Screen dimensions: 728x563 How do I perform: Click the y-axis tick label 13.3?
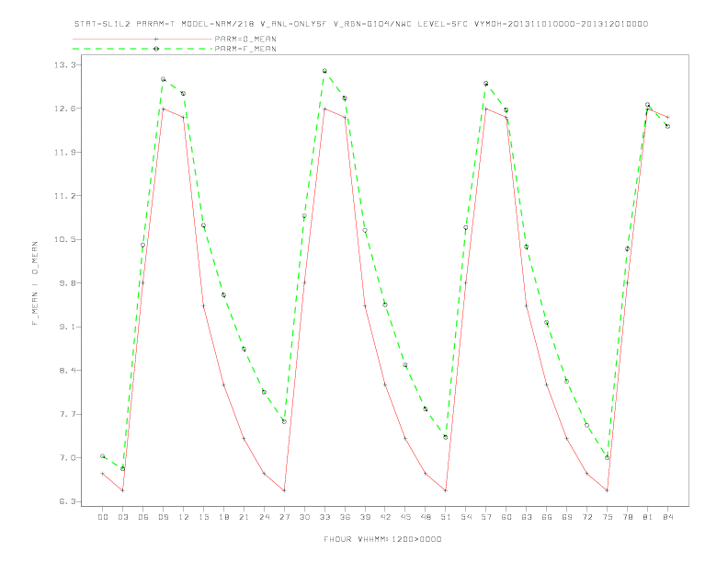point(64,65)
